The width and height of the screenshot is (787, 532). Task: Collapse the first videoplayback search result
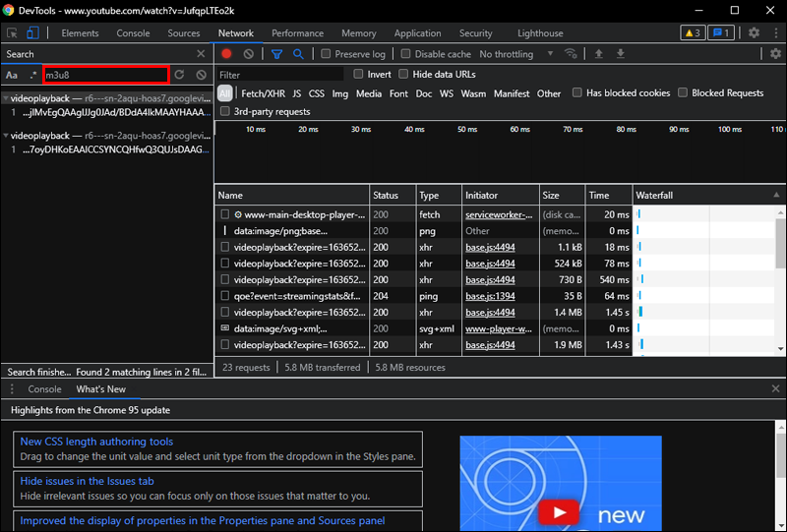pyautogui.click(x=5, y=99)
